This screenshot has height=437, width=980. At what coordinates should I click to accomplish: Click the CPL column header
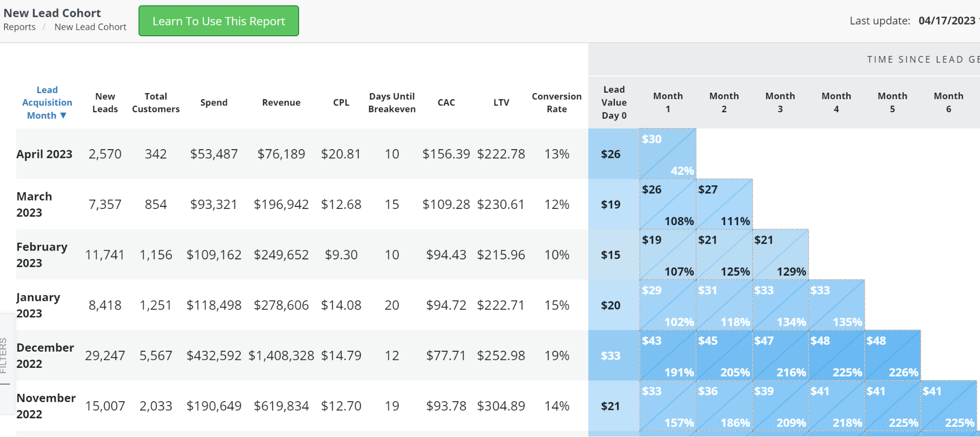(x=341, y=103)
